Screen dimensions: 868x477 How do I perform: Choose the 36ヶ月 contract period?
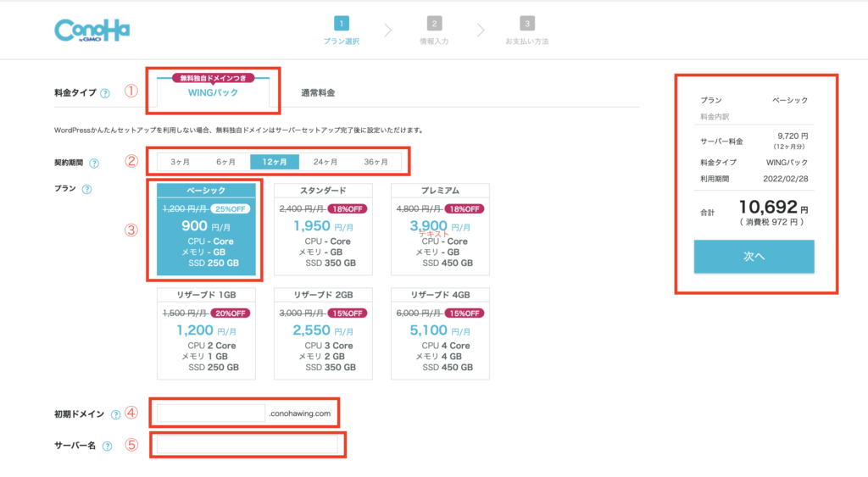coord(376,162)
